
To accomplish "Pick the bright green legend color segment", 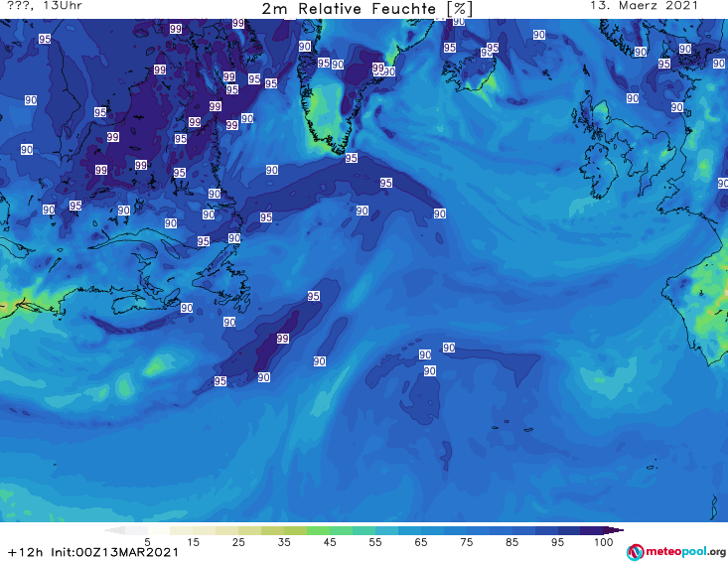I will pos(318,530).
